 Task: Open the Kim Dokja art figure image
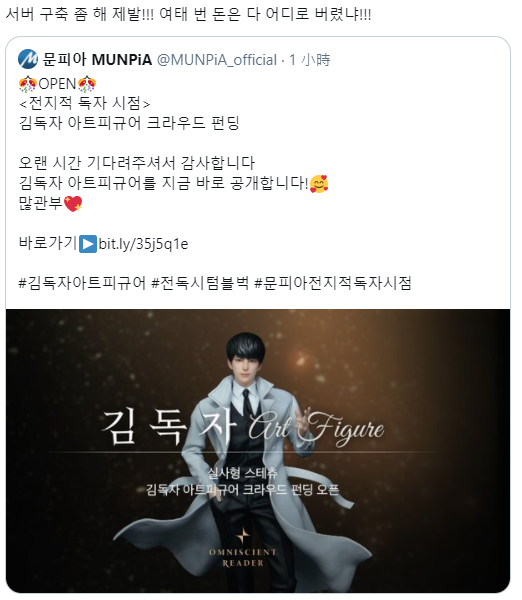[x=258, y=451]
